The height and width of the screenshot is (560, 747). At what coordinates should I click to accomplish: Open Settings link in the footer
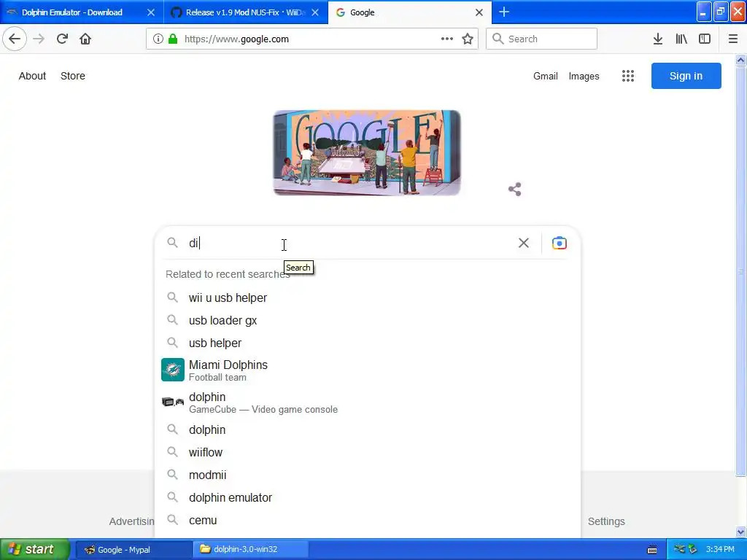[x=606, y=521]
